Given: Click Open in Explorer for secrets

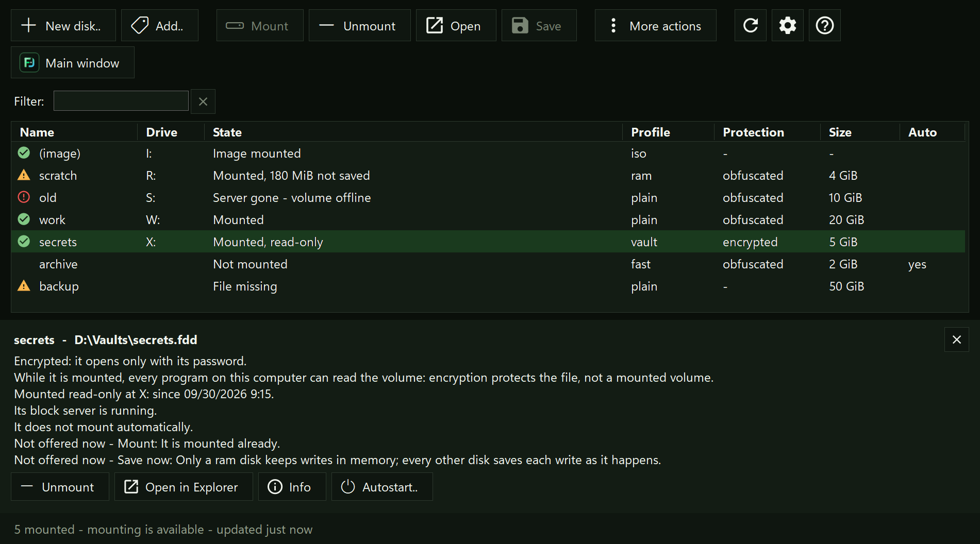Looking at the screenshot, I should 184,487.
